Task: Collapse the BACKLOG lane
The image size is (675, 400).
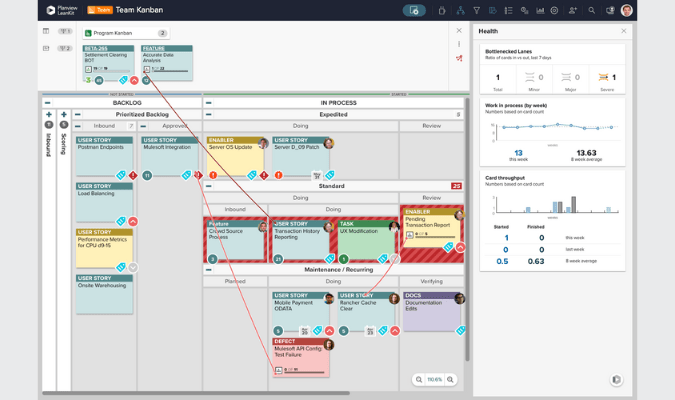Action: click(x=48, y=103)
